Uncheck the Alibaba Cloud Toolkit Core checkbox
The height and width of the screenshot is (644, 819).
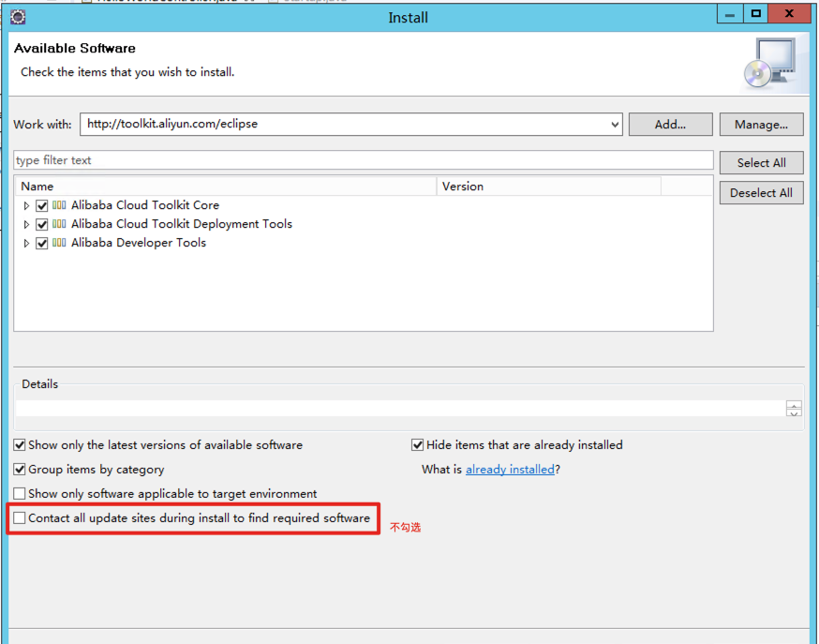point(42,206)
